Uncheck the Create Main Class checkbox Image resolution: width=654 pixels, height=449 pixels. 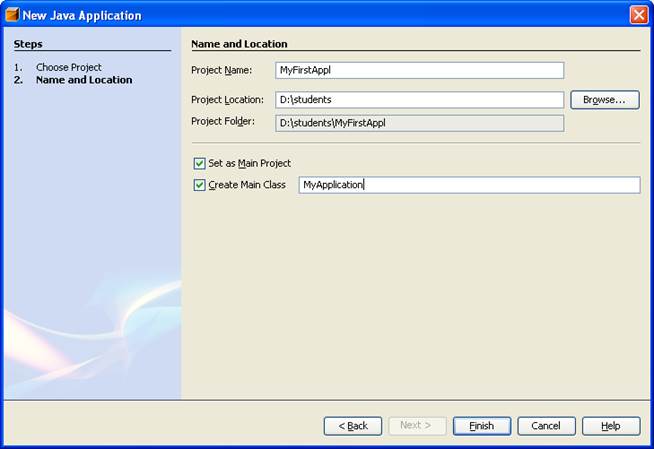pyautogui.click(x=199, y=185)
